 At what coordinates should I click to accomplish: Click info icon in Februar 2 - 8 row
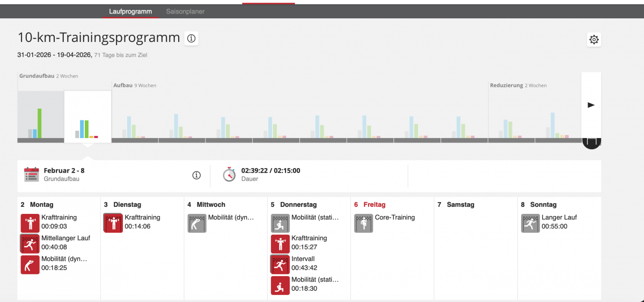(196, 175)
